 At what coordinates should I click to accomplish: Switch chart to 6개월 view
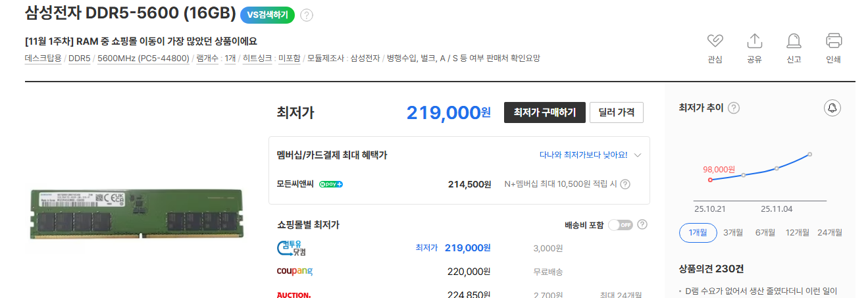pos(765,232)
